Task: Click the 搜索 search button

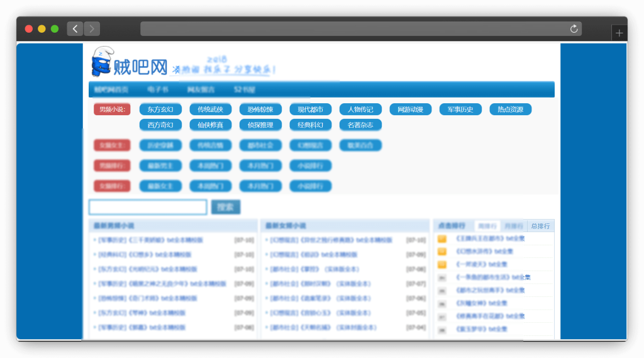Action: point(226,207)
